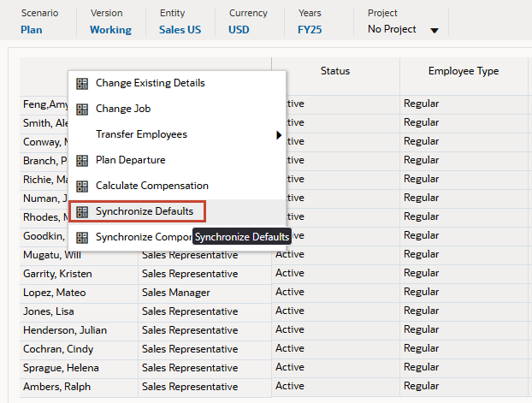Click the Employee Type column header
The height and width of the screenshot is (403, 532).
click(464, 71)
